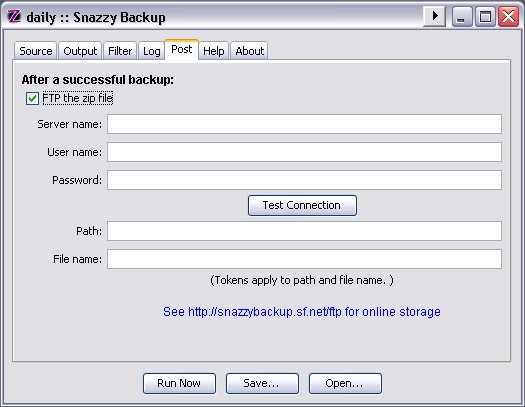
Task: Minimize the Snazzy Backup window
Action: [x=462, y=16]
